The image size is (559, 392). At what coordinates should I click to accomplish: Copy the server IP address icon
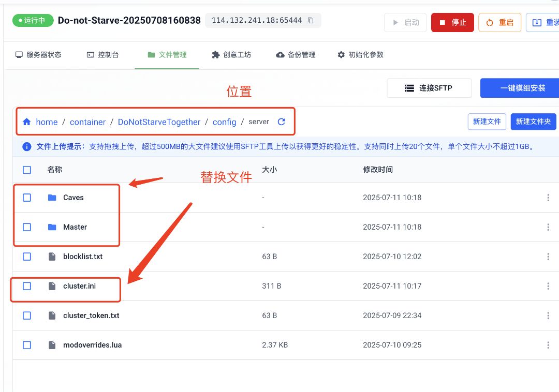311,20
